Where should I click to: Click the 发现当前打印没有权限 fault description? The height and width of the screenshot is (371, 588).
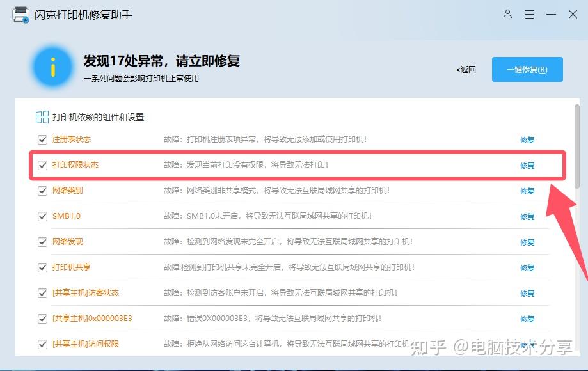[246, 165]
